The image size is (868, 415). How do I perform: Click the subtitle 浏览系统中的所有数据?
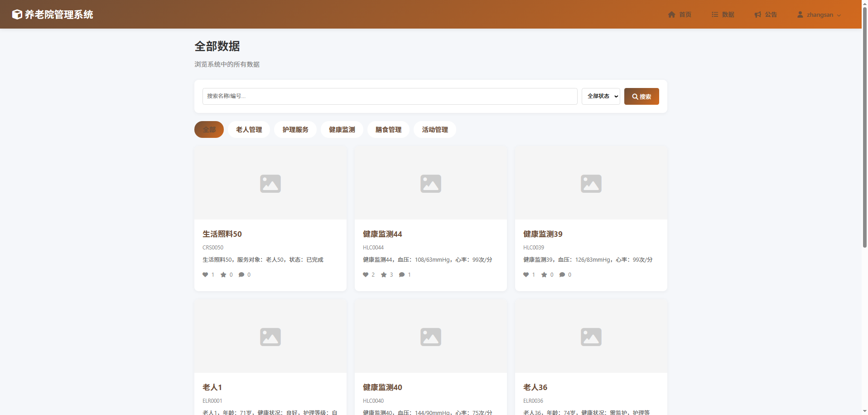[227, 64]
